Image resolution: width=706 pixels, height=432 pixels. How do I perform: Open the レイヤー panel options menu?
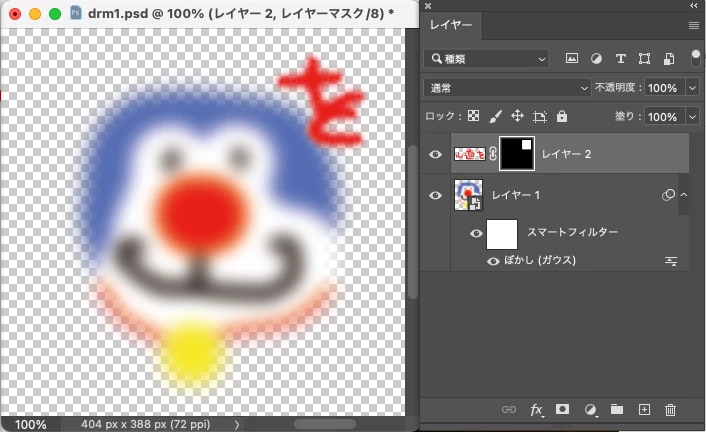pos(694,26)
